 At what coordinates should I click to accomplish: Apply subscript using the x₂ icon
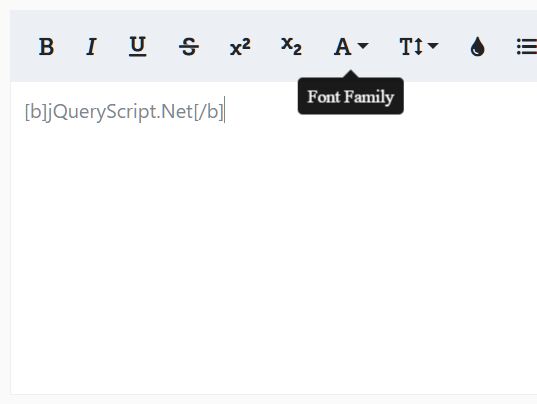pos(291,46)
